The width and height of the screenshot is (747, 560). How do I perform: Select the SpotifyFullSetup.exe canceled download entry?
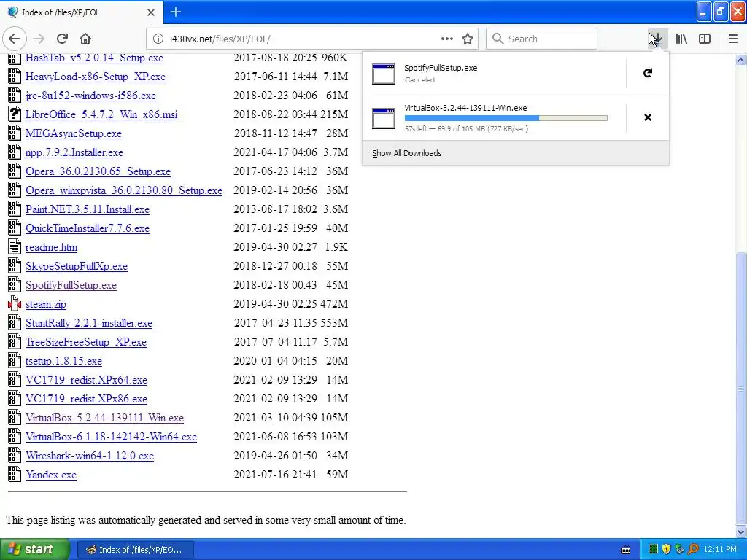(494, 74)
